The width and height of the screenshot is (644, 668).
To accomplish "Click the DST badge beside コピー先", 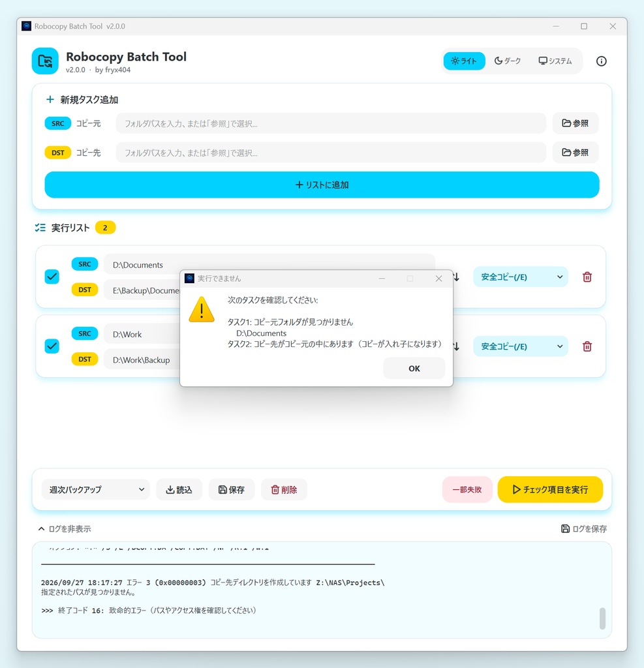I will (58, 153).
